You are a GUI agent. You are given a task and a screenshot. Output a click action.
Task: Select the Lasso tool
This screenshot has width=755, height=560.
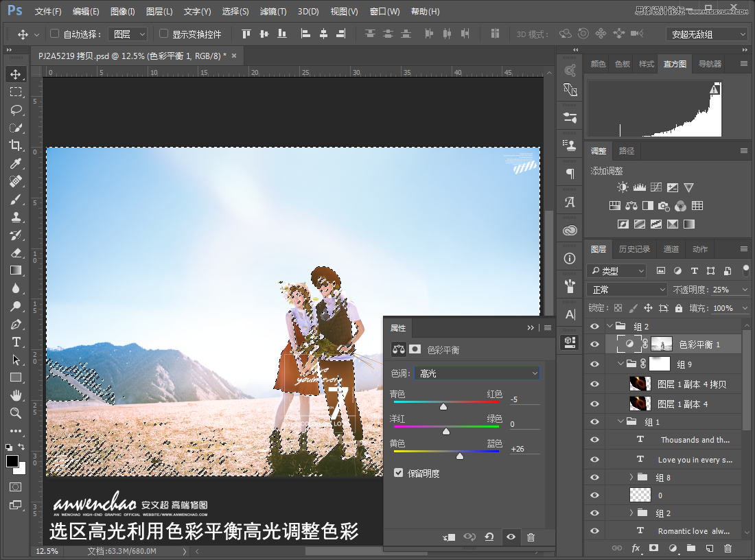click(x=15, y=110)
